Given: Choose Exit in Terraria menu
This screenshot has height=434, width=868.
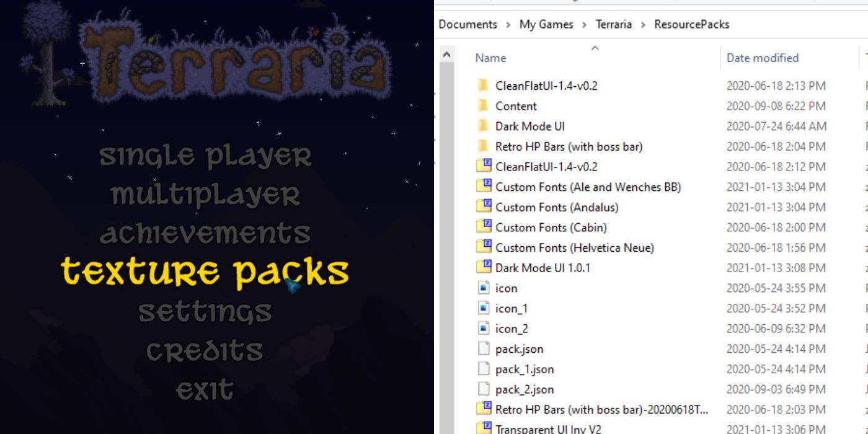Looking at the screenshot, I should tap(205, 391).
